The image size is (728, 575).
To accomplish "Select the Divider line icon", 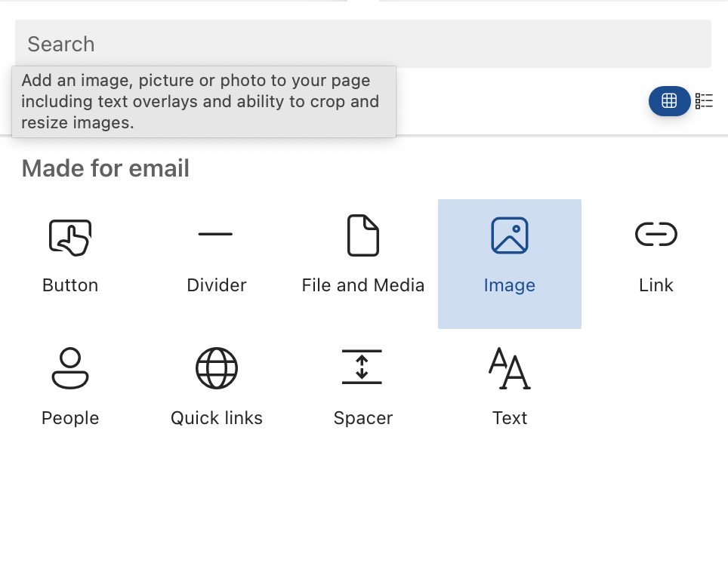I will pos(216,234).
